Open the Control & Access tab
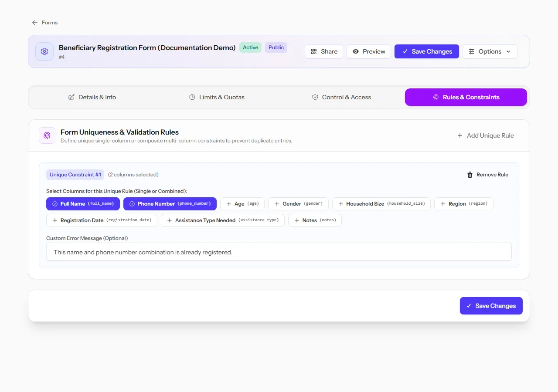 coord(342,97)
